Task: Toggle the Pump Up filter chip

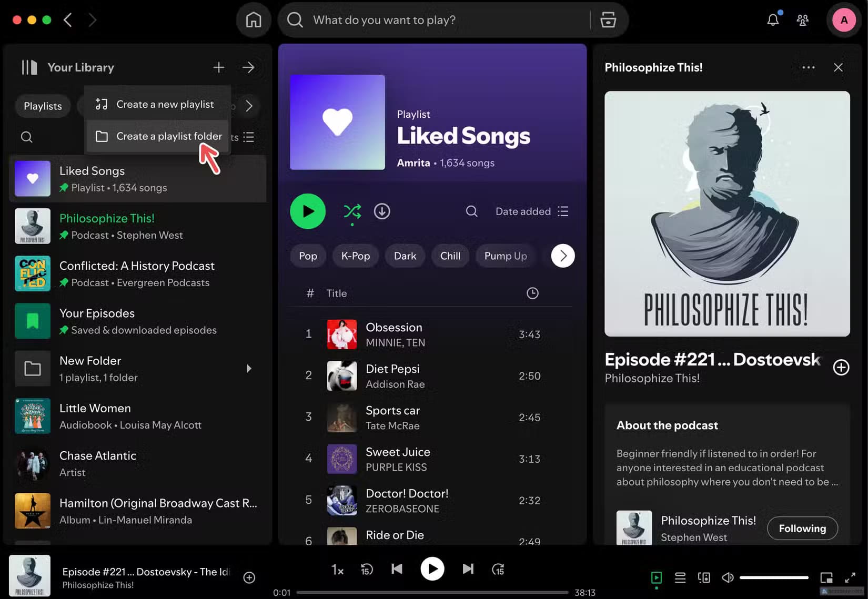Action: click(506, 256)
